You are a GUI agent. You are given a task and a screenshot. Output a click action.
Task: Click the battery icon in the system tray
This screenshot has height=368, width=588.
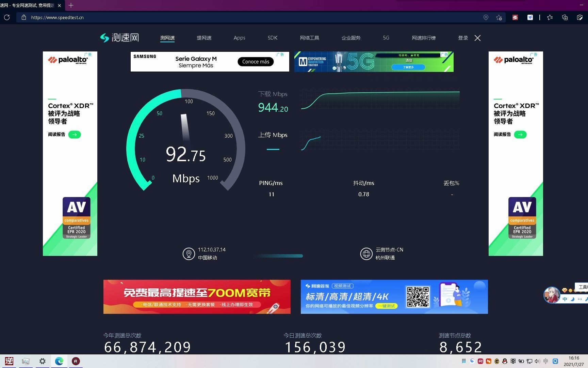521,361
